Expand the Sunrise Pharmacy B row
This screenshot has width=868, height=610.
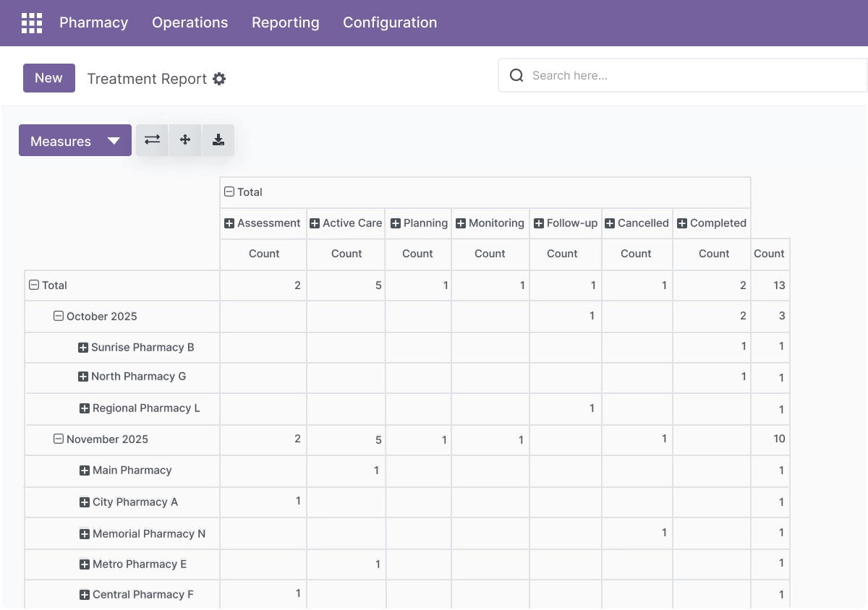(83, 348)
